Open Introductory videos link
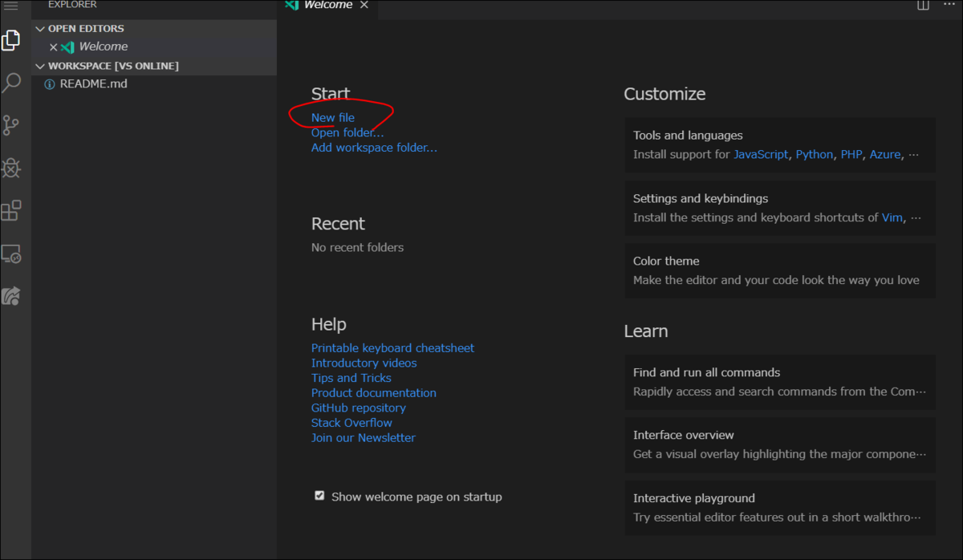 pos(364,363)
